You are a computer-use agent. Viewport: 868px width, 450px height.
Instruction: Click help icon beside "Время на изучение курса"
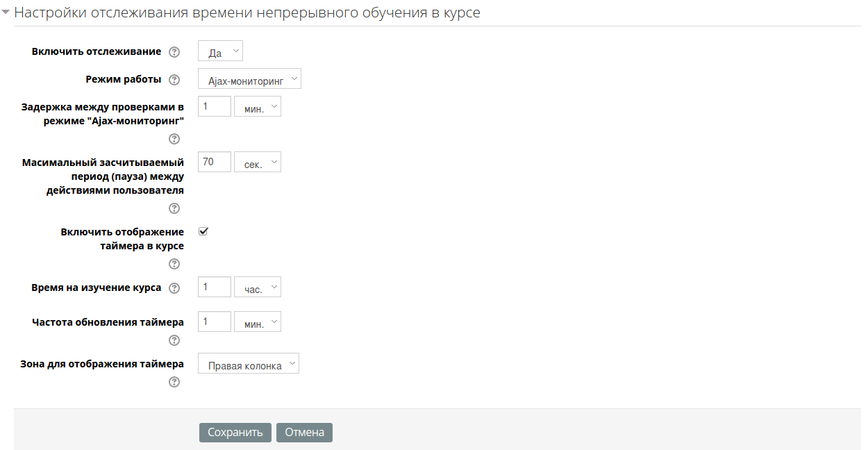[174, 288]
